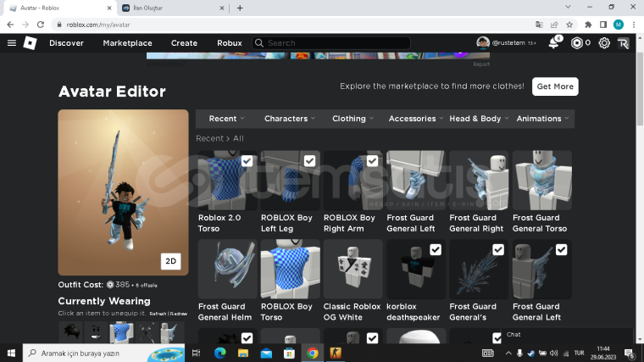This screenshot has width=644, height=362.
Task: Expand the Characters category dropdown
Action: pyautogui.click(x=290, y=119)
